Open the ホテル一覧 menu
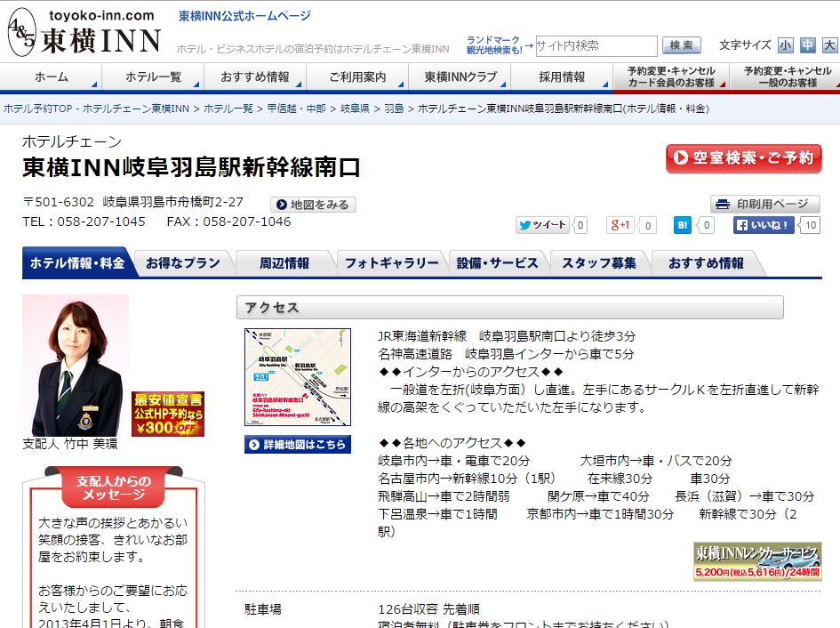 pos(153,76)
